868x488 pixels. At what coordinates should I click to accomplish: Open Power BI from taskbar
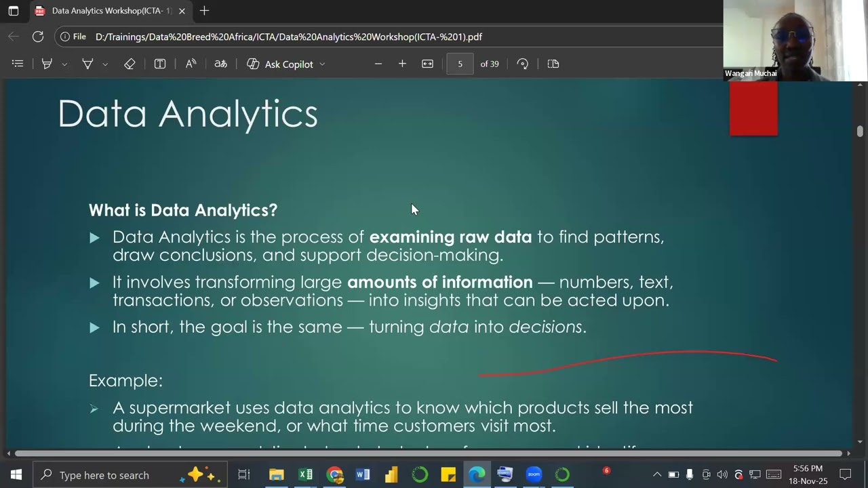(x=391, y=474)
